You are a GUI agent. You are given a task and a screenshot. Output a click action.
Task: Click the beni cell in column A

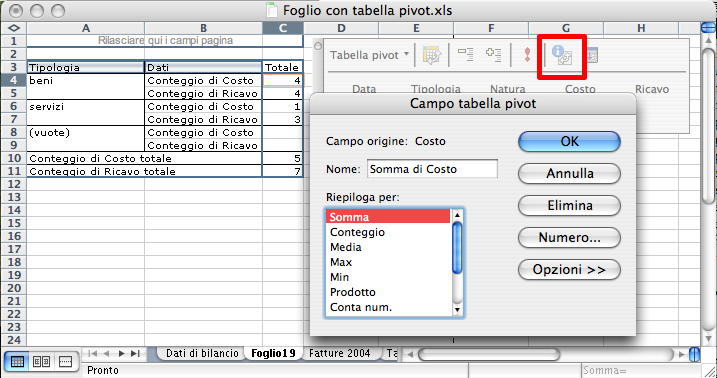(86, 80)
